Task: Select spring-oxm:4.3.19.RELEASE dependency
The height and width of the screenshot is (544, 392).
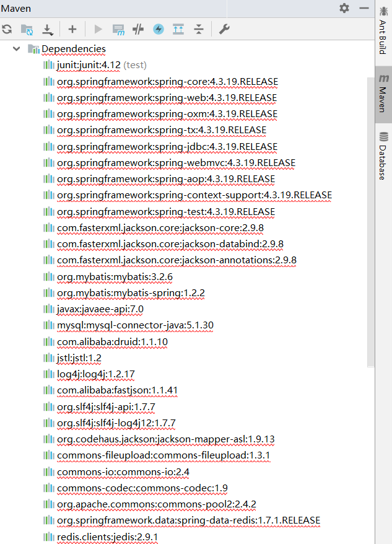Action: (160, 114)
